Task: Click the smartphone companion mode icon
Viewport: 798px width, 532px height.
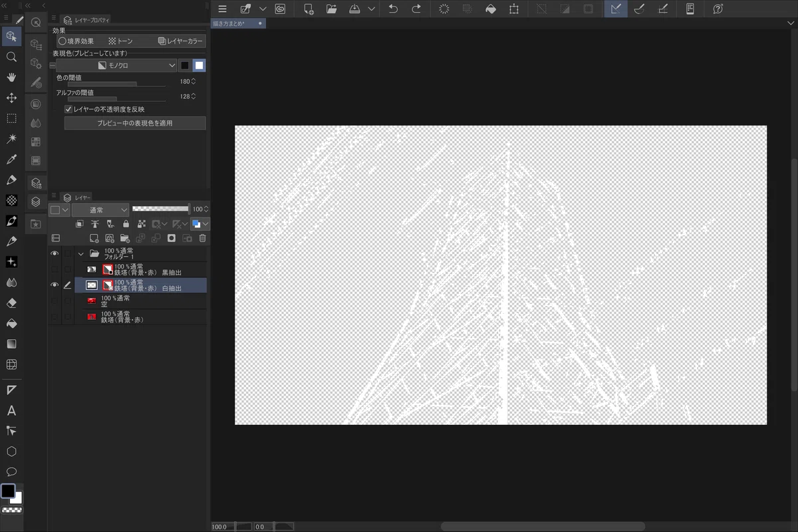Action: point(690,9)
